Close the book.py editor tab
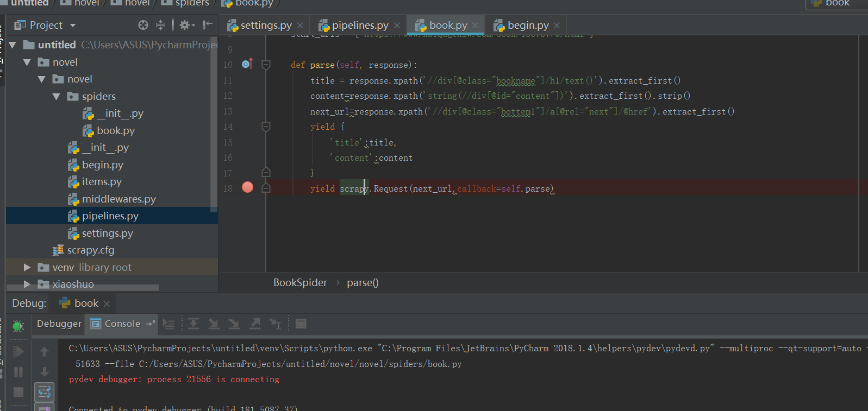The image size is (868, 411). (x=475, y=26)
